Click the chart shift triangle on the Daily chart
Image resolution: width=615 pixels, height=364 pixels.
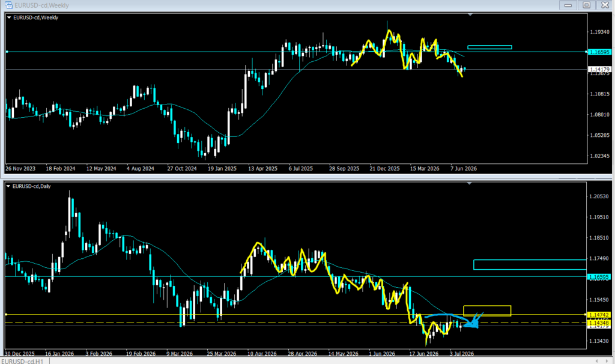point(470,183)
